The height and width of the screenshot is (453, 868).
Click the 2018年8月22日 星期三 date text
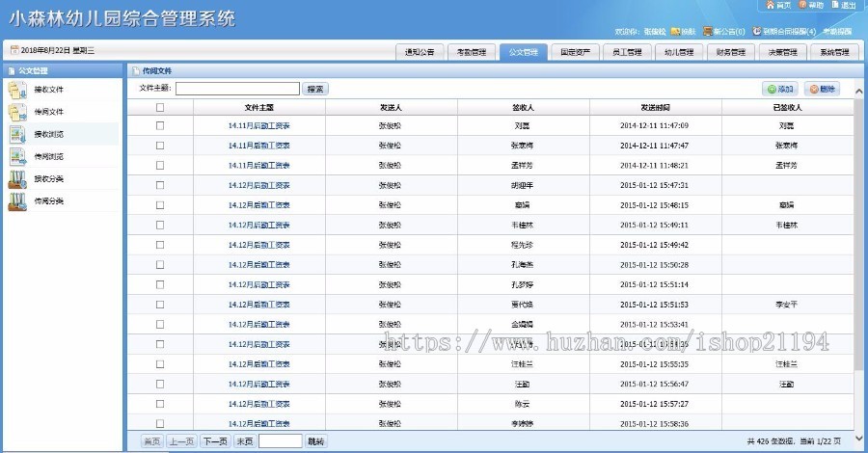click(x=58, y=50)
